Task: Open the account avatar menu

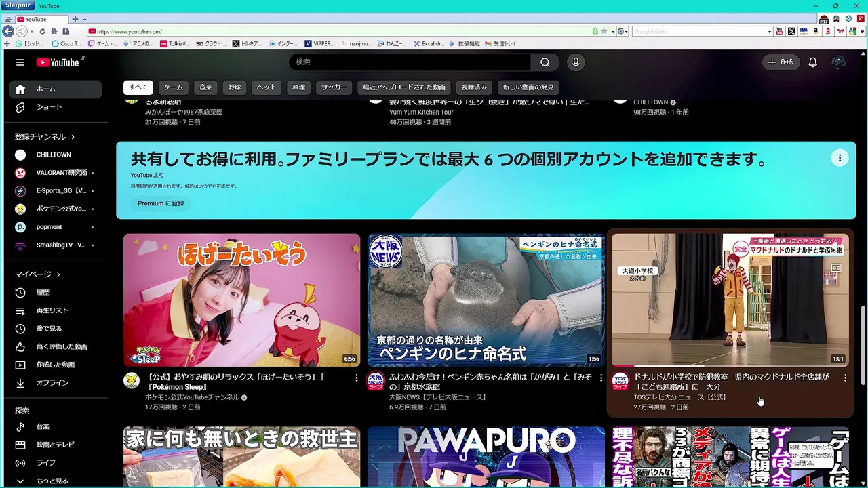Action: coord(839,62)
